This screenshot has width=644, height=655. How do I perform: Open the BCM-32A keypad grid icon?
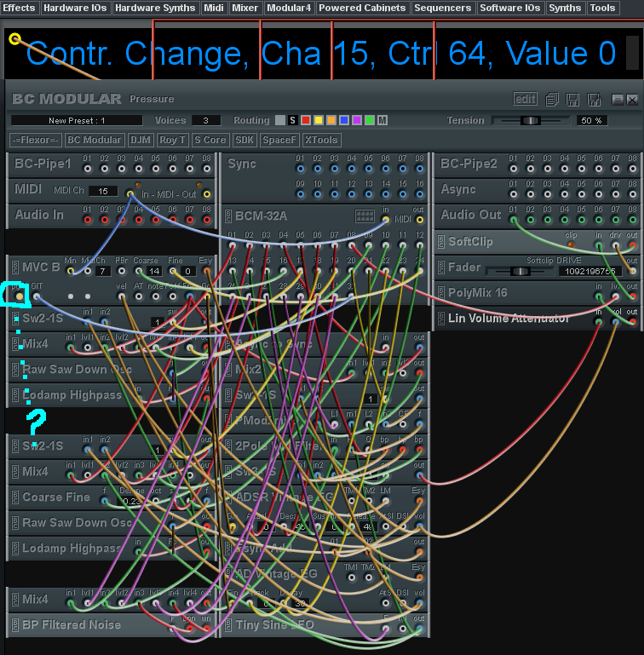365,216
